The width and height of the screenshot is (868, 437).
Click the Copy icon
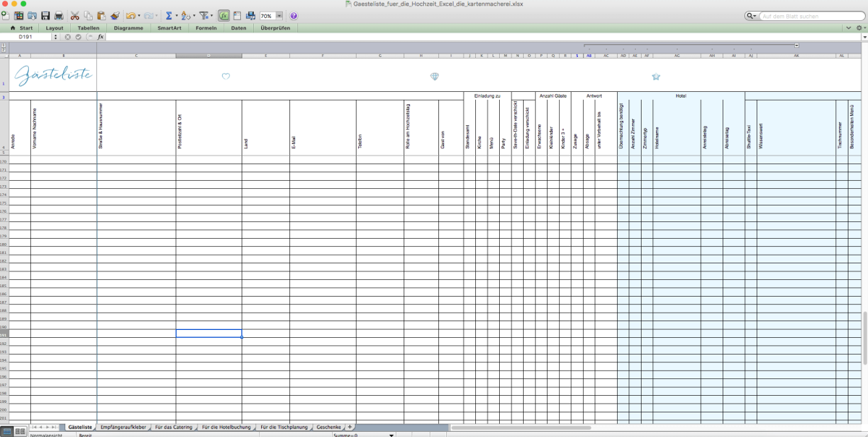(88, 15)
